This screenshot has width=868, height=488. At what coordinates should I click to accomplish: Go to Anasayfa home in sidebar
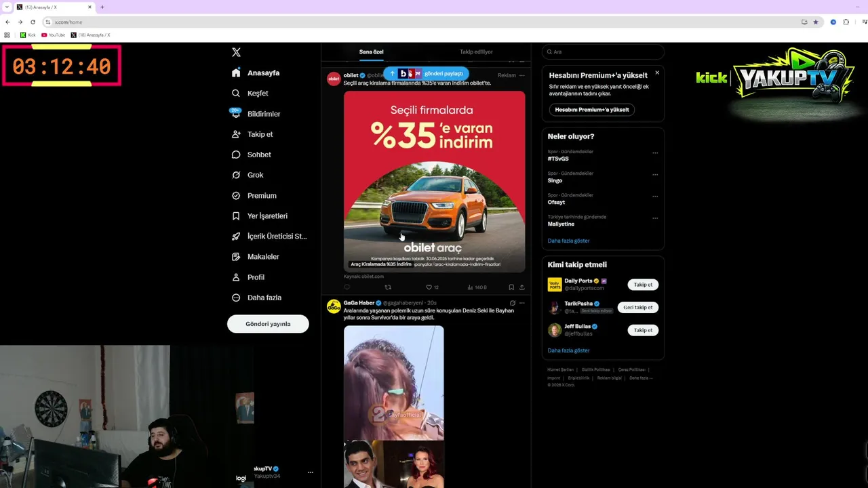(x=255, y=73)
